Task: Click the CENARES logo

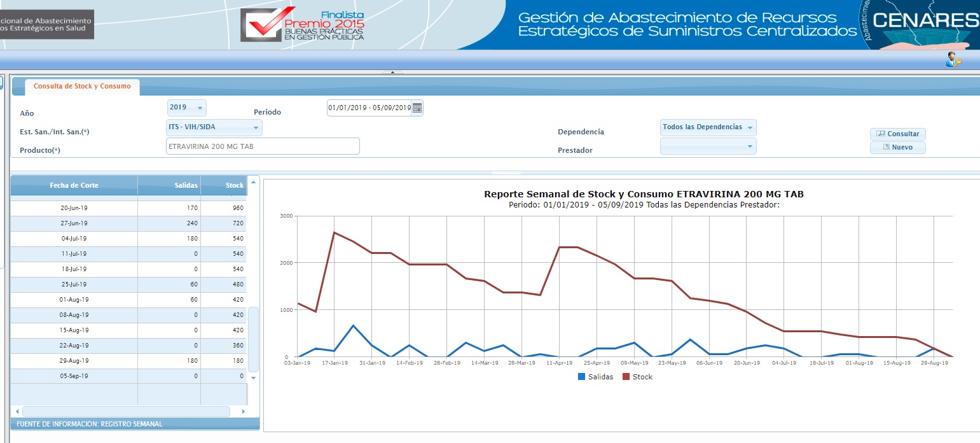Action: (x=922, y=24)
